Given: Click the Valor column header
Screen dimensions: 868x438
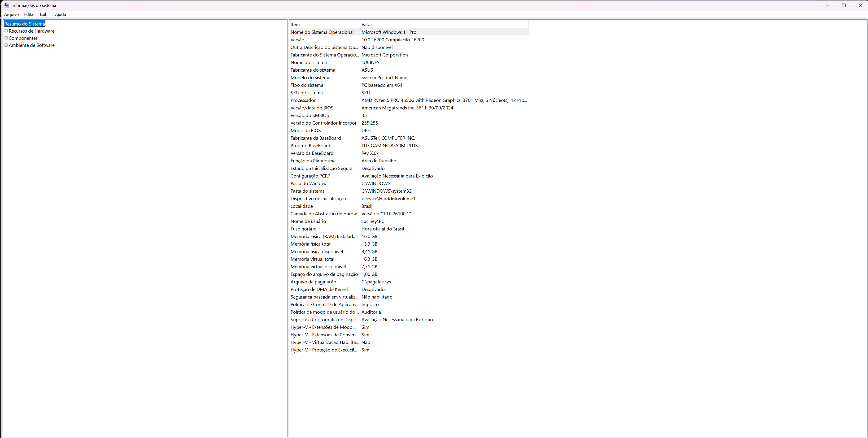Looking at the screenshot, I should coord(444,24).
